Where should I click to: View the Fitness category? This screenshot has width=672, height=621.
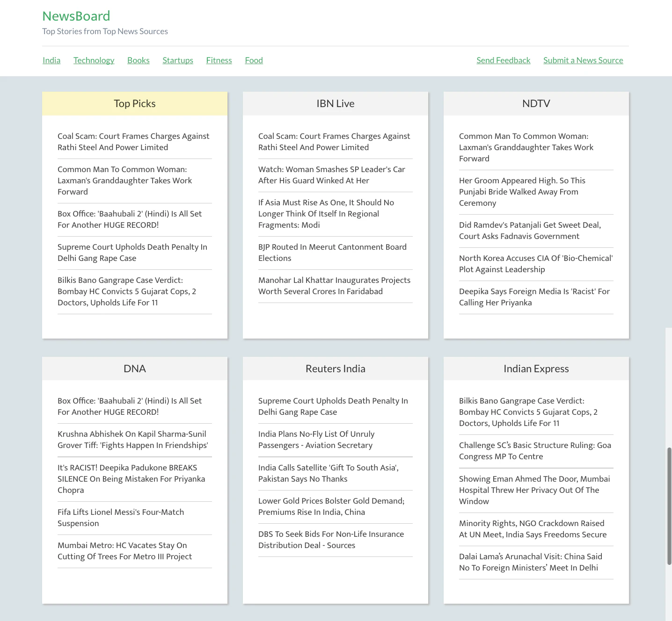(x=219, y=60)
